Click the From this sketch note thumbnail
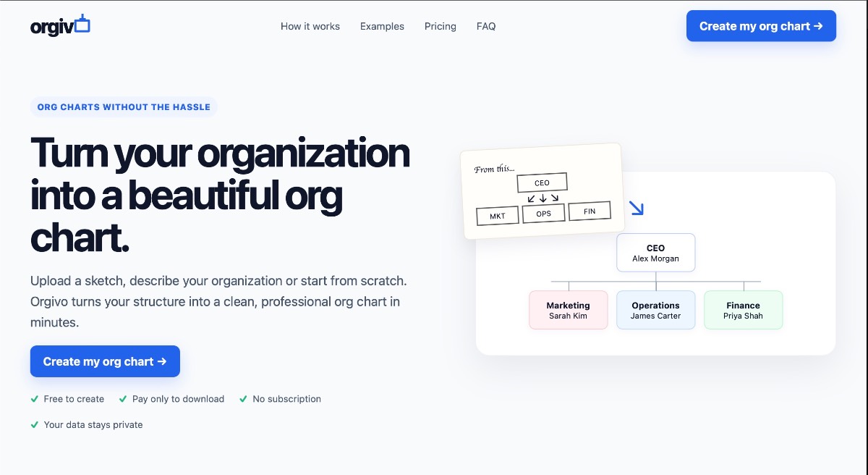This screenshot has height=475, width=868. click(x=542, y=190)
